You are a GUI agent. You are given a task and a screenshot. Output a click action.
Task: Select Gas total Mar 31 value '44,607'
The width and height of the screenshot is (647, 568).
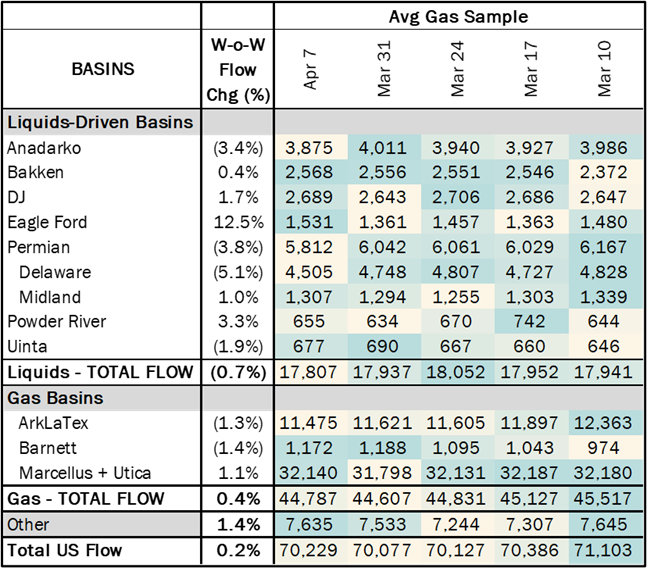(x=382, y=499)
